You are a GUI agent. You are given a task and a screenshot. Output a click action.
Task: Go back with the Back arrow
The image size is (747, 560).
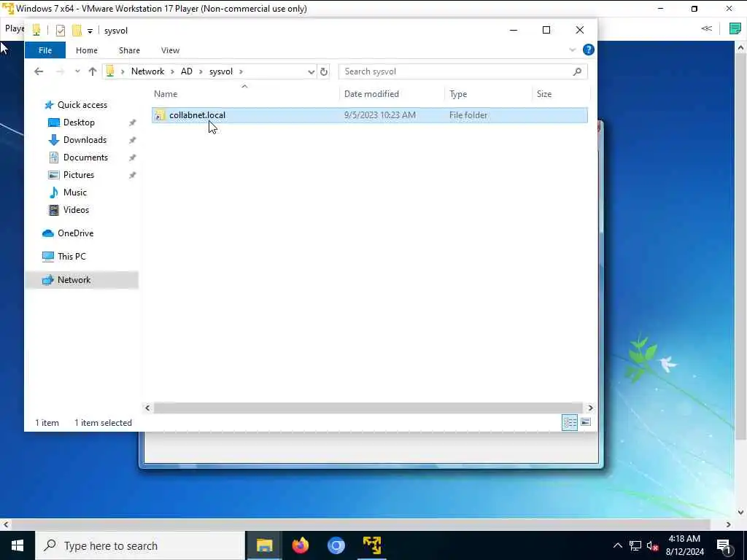39,71
